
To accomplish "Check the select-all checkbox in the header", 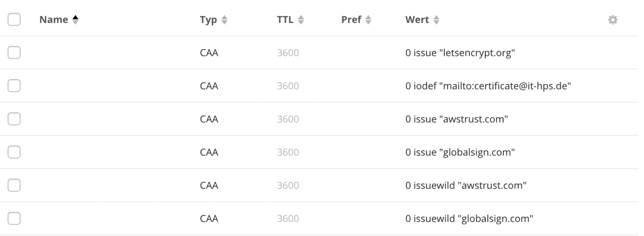I will [x=14, y=20].
